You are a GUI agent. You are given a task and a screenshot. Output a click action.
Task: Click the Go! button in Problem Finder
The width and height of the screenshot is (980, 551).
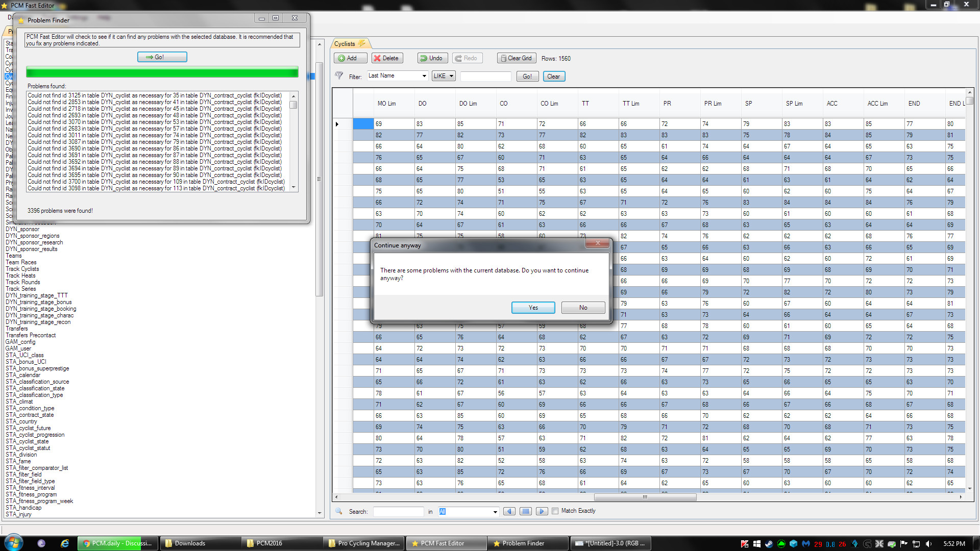tap(162, 57)
